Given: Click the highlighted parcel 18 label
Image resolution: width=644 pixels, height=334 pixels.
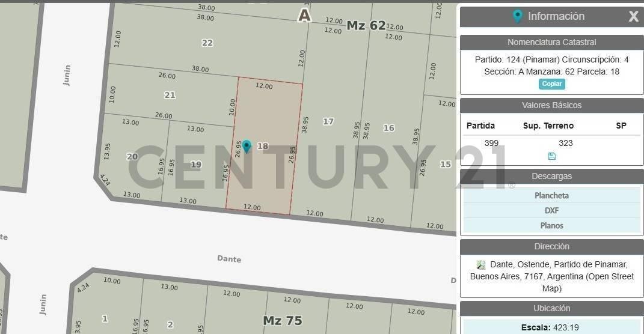Looking at the screenshot, I should (262, 146).
